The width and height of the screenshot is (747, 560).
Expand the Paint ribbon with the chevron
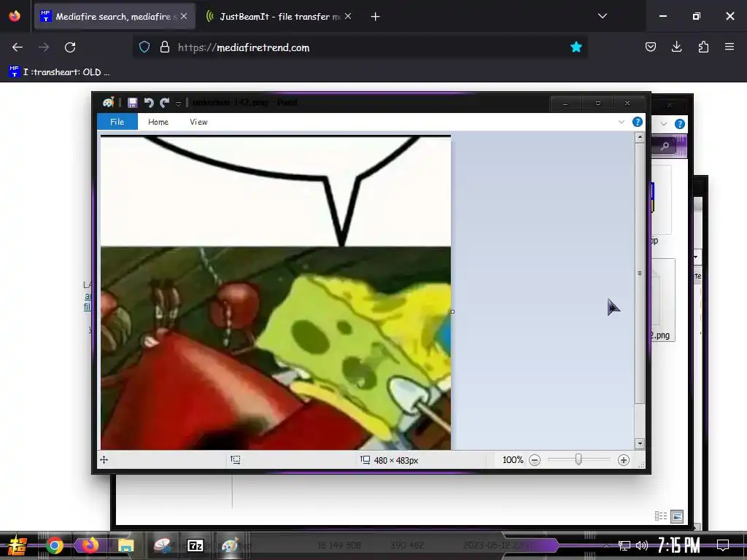[622, 122]
